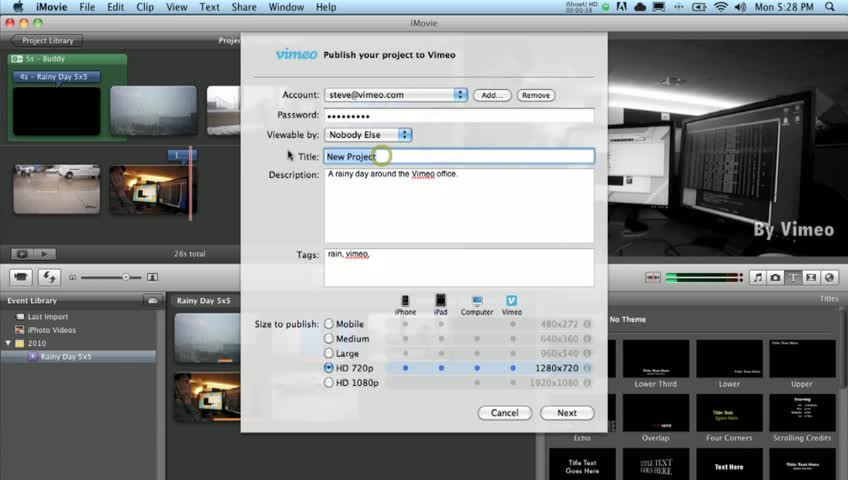Open the camera import window icon
Screen dimensions: 848x480
click(21, 277)
